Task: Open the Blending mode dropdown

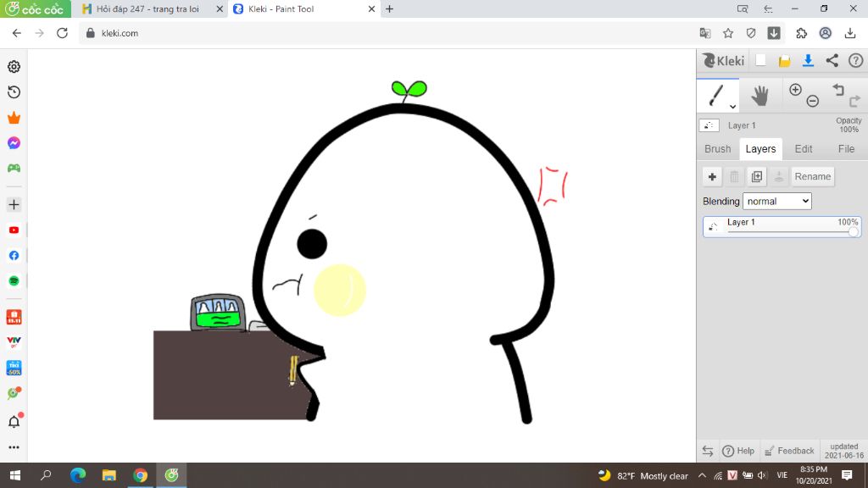Action: point(777,202)
